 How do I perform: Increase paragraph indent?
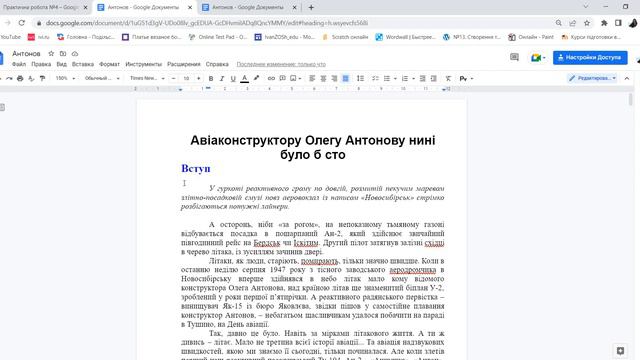pos(434,78)
